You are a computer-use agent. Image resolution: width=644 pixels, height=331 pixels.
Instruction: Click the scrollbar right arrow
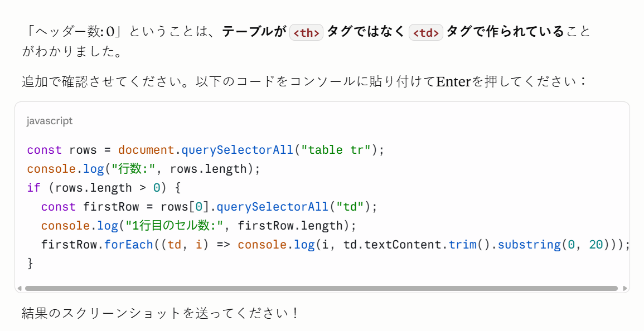coord(624,288)
